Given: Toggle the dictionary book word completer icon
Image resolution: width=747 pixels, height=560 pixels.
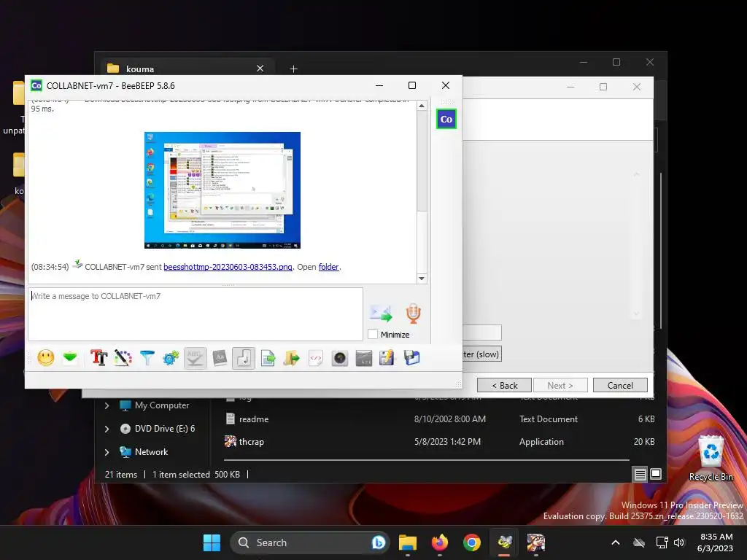Looking at the screenshot, I should tap(220, 358).
